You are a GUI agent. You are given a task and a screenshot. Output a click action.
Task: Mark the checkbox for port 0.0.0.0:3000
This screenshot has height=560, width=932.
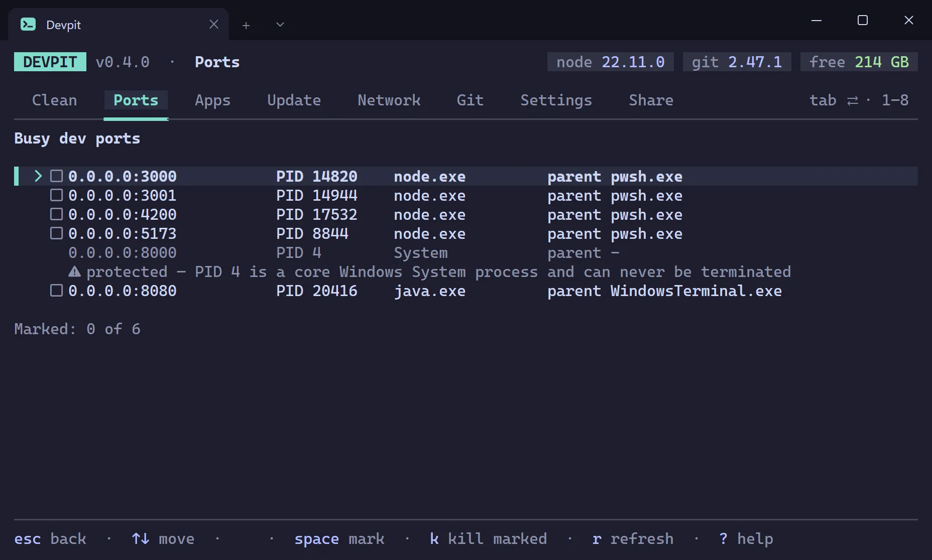[x=56, y=176]
